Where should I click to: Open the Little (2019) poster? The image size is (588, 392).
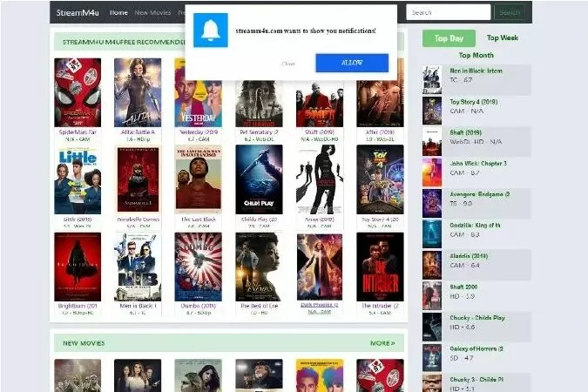coord(78,179)
